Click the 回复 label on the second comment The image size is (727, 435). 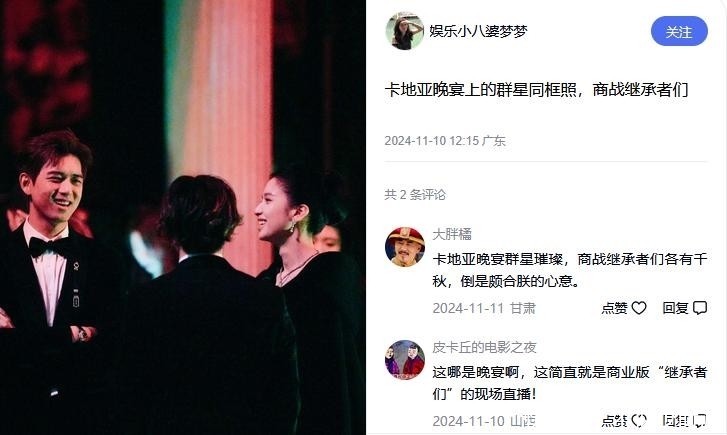click(675, 421)
